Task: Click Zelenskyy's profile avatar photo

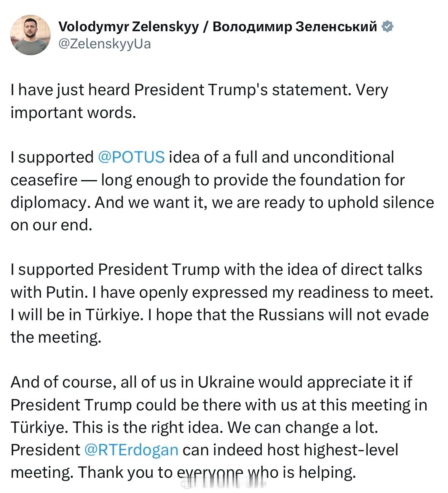Action: point(30,35)
